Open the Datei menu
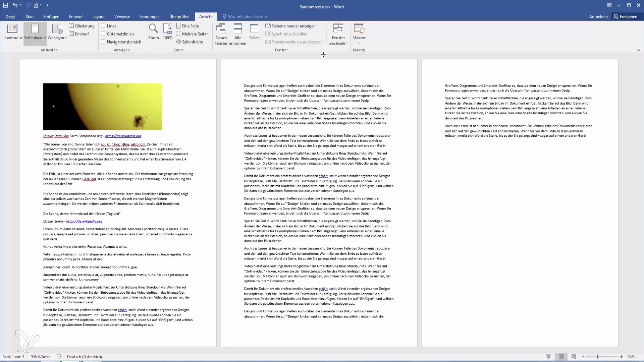 tap(10, 16)
